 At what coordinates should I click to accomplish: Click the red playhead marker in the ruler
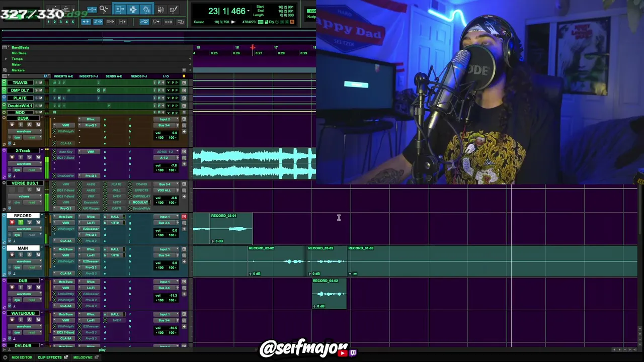(x=253, y=48)
